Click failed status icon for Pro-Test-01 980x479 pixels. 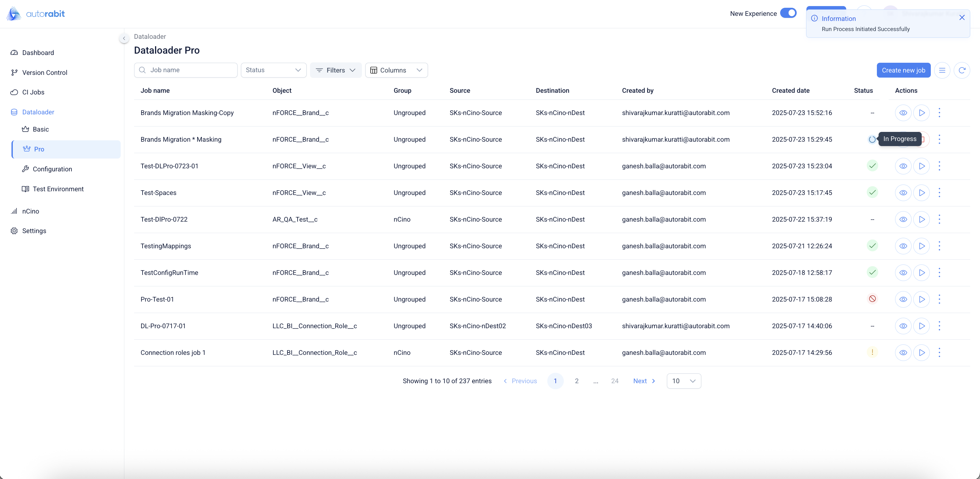click(x=872, y=299)
